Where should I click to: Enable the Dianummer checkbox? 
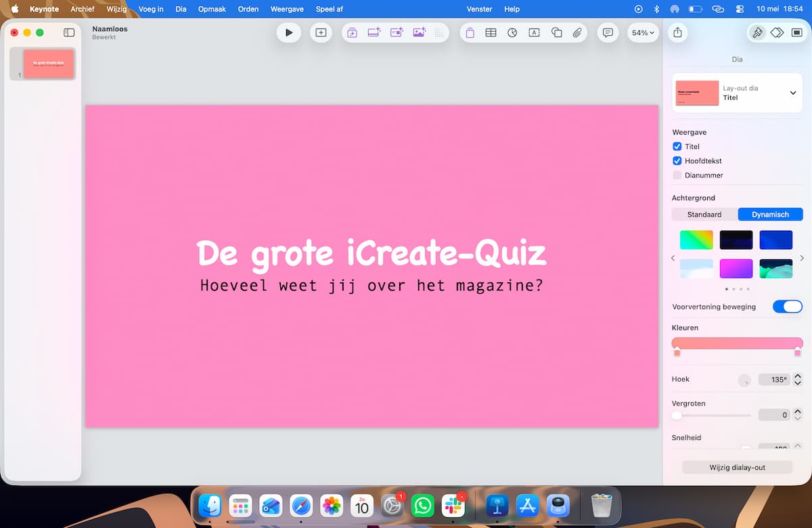(x=677, y=175)
